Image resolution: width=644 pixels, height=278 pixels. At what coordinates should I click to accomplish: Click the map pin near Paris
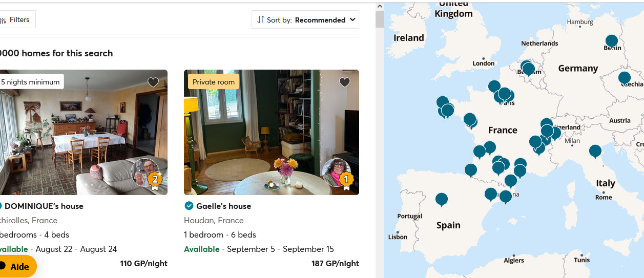(504, 94)
